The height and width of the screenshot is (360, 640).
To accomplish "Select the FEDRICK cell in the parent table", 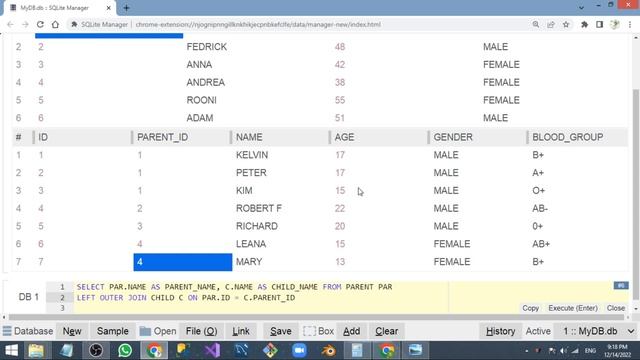I will pos(207,47).
